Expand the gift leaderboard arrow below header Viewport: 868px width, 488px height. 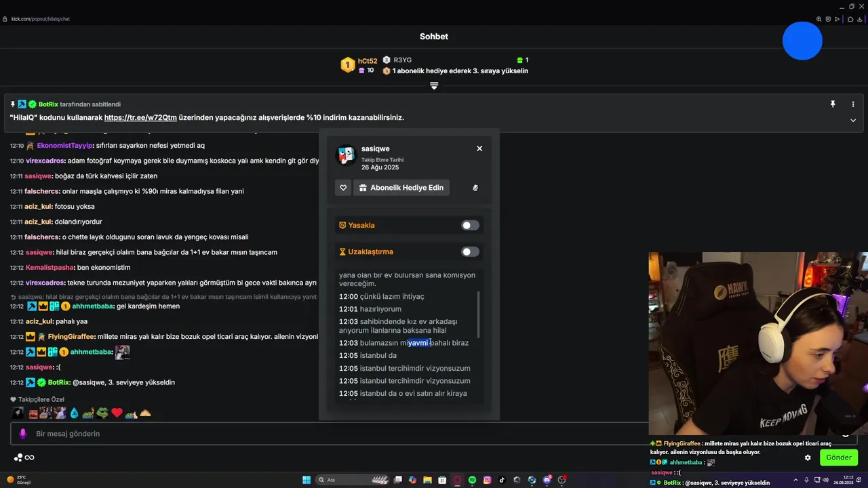pyautogui.click(x=434, y=85)
